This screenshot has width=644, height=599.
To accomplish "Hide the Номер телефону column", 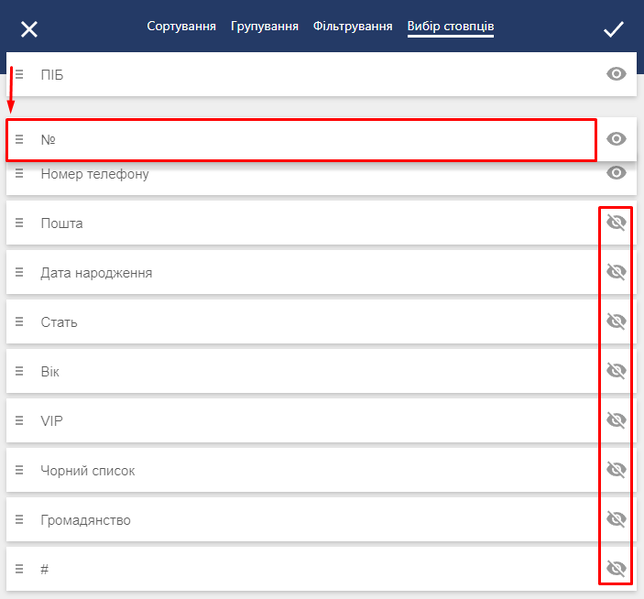I will [616, 173].
